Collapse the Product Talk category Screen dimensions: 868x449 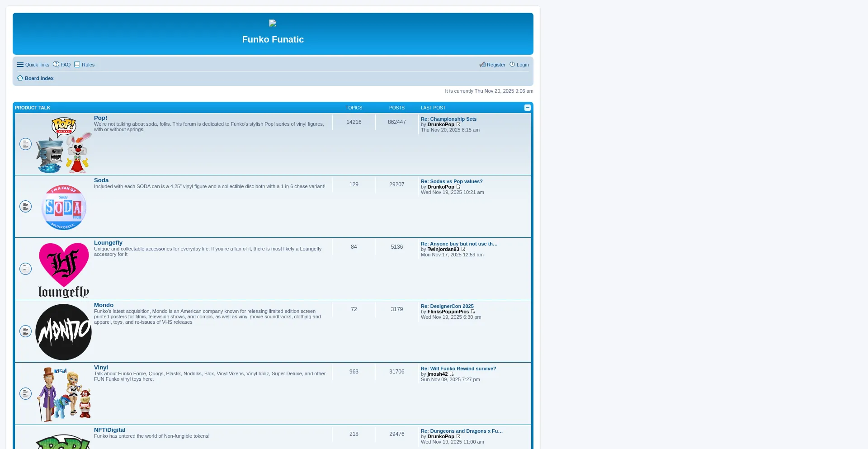point(527,108)
